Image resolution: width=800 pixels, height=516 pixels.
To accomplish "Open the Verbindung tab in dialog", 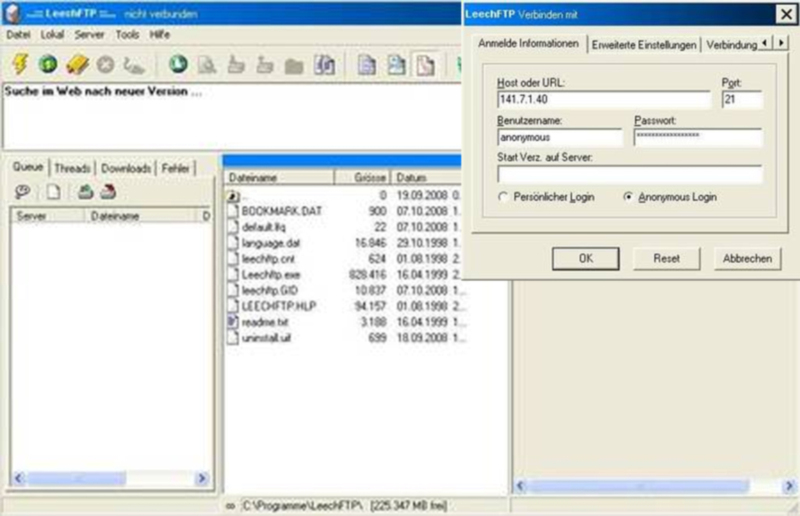I will coord(732,45).
